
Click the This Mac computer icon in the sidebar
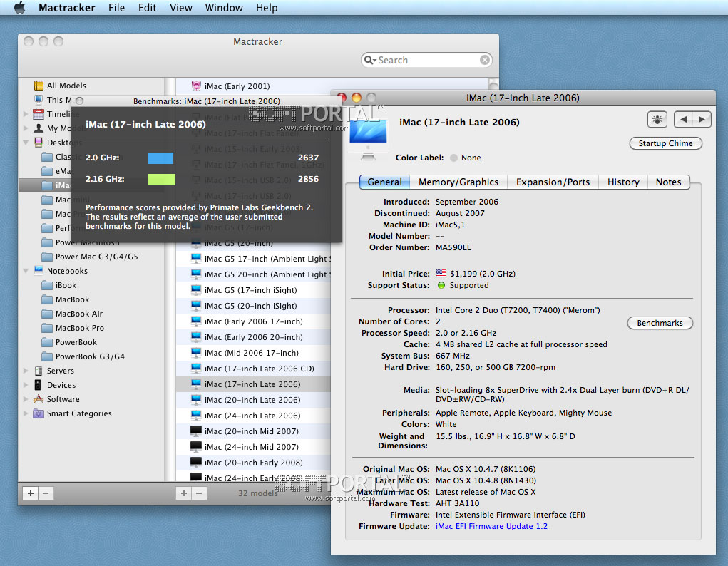[39, 99]
